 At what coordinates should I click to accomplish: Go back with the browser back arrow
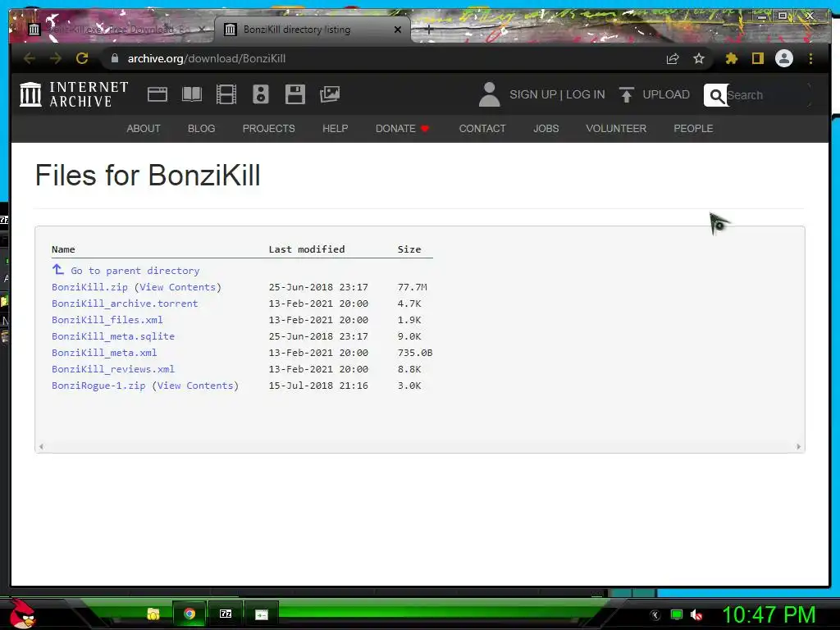point(30,58)
